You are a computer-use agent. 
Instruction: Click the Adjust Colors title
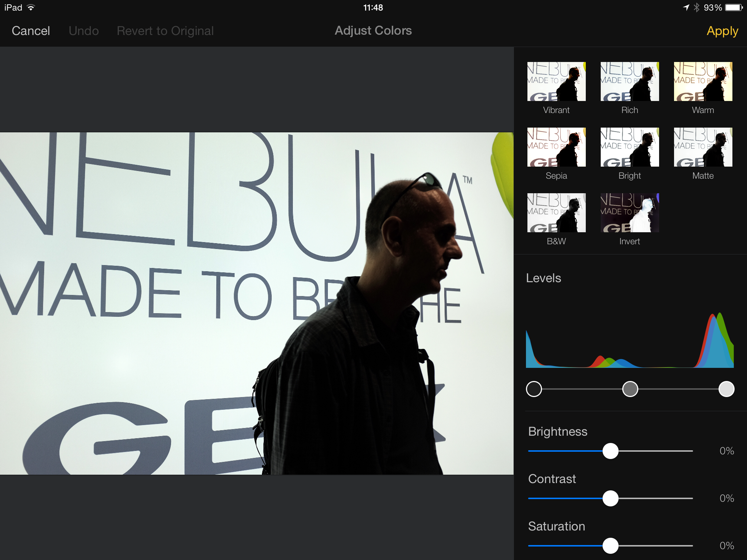coord(373,31)
